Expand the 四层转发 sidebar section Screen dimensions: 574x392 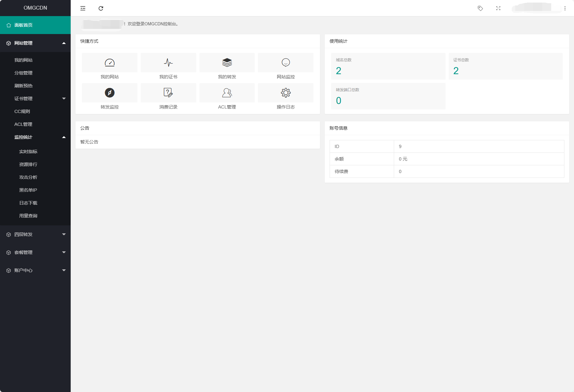(x=35, y=234)
